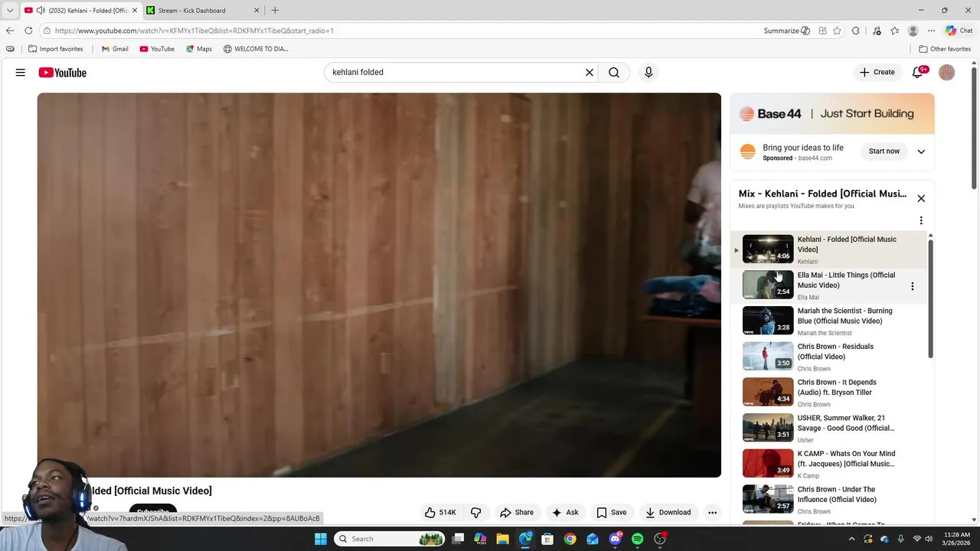Close the Mix playlist panel
This screenshot has height=551, width=980.
921,199
